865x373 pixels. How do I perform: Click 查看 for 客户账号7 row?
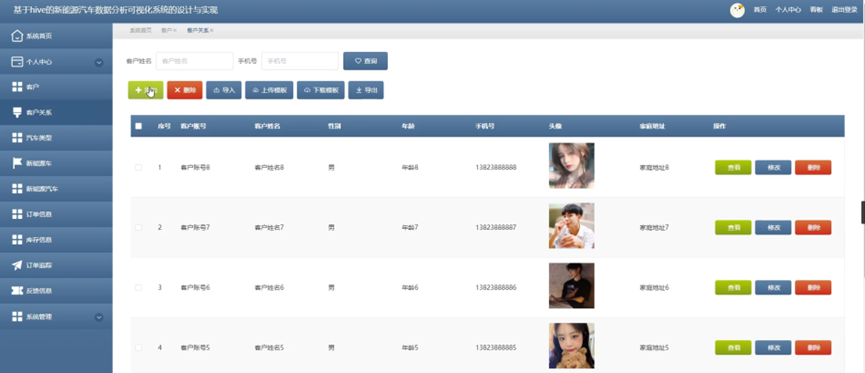tap(733, 227)
